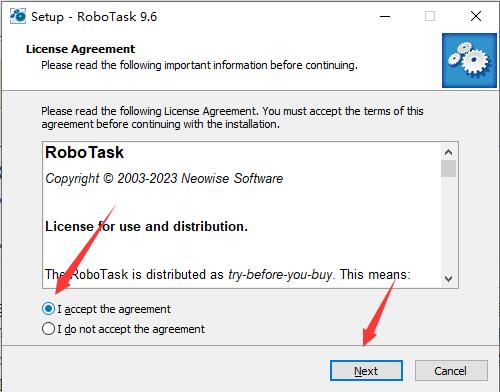This screenshot has height=392, width=500.
Task: Proceed with the Next button
Action: click(366, 371)
